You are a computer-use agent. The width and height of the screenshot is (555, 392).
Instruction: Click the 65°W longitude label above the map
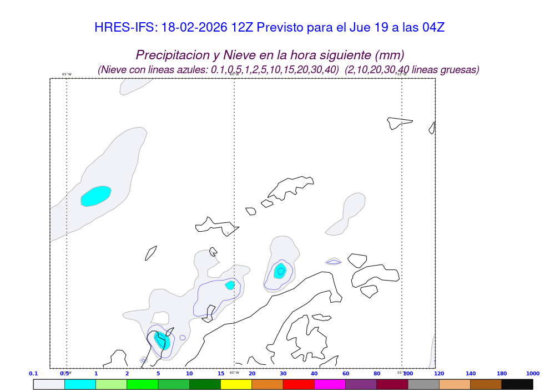pyautogui.click(x=67, y=74)
